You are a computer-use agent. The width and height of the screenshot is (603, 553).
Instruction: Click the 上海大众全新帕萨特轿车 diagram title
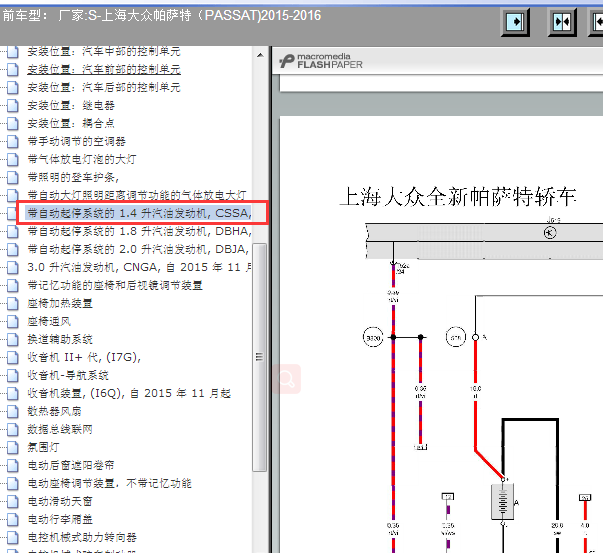coord(458,197)
